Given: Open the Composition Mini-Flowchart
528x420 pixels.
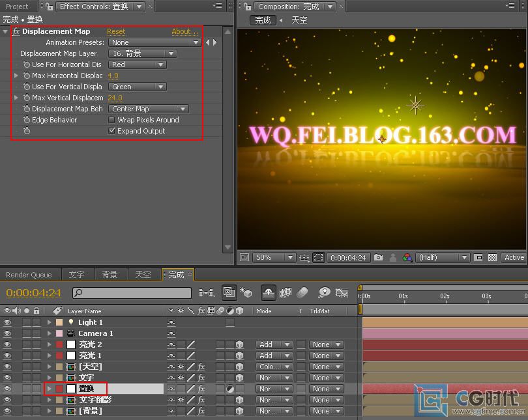Looking at the screenshot, I should tap(207, 292).
